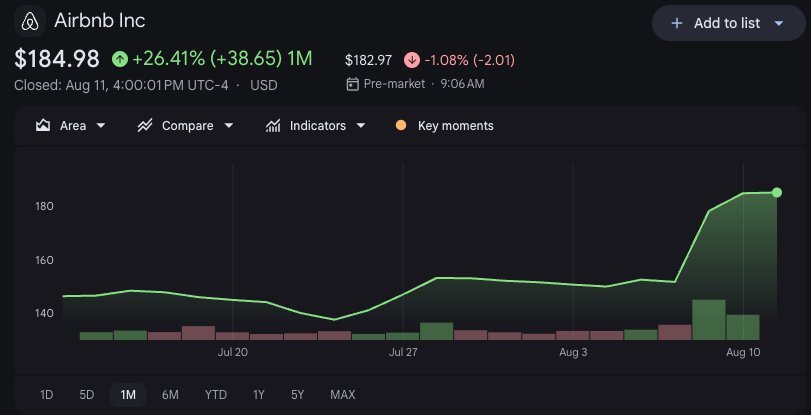
Task: Click the Airbnb Inc company name
Action: [x=100, y=21]
